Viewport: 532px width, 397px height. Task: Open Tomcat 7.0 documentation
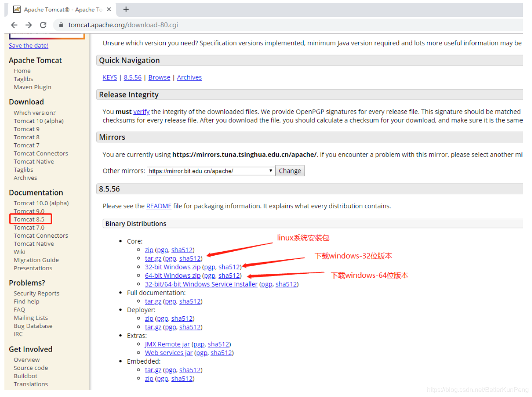point(29,228)
